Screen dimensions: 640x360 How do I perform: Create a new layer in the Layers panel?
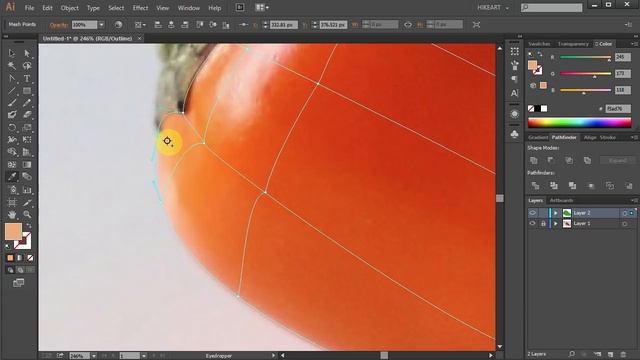(x=610, y=354)
